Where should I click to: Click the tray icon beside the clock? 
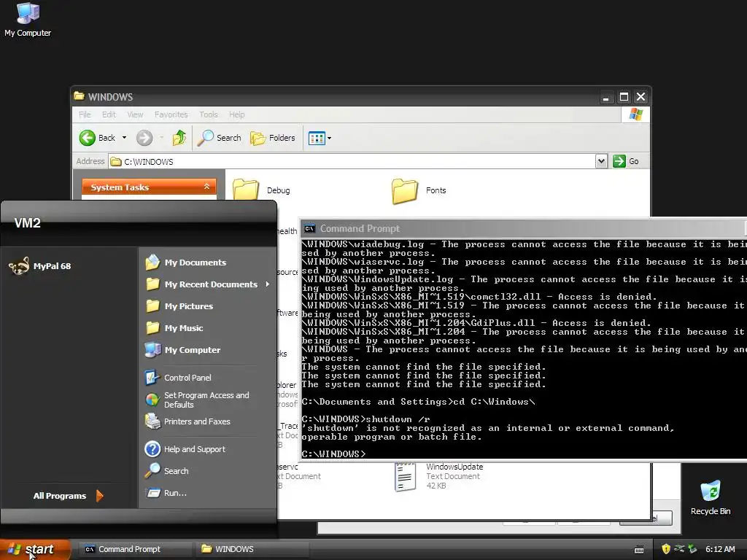tap(693, 549)
